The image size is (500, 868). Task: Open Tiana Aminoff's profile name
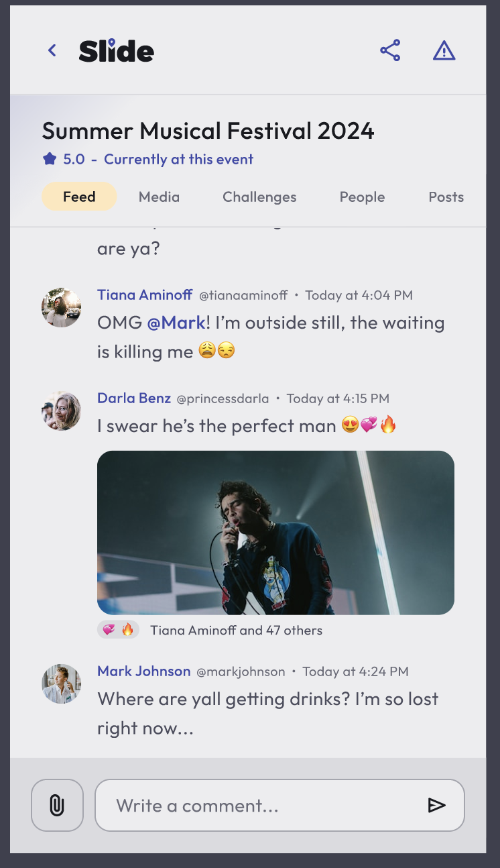pos(145,295)
